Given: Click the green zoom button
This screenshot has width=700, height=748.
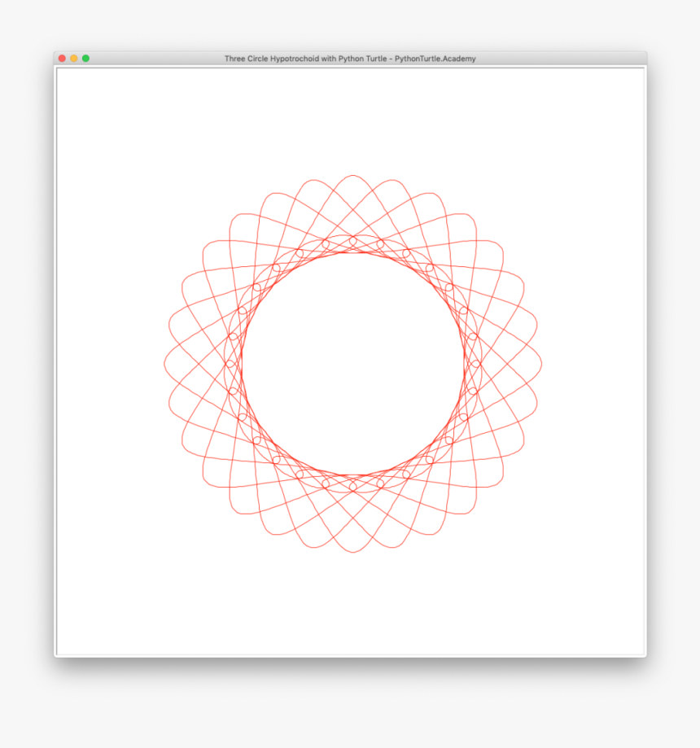Looking at the screenshot, I should coord(85,58).
